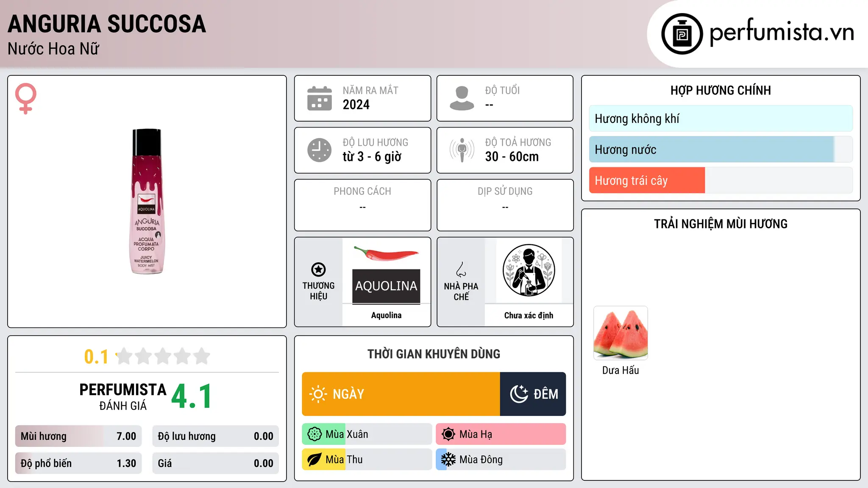Click the Độ tuổi label
The height and width of the screenshot is (488, 868).
tap(502, 90)
